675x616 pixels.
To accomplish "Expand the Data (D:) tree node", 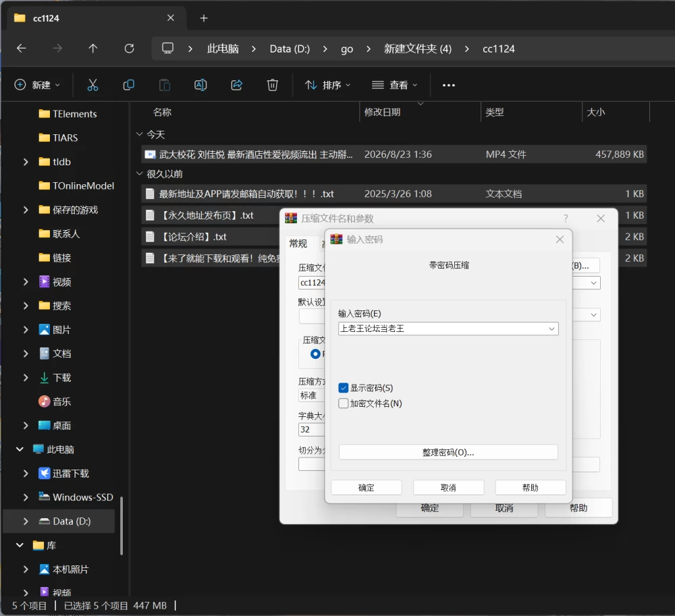I will tap(26, 522).
